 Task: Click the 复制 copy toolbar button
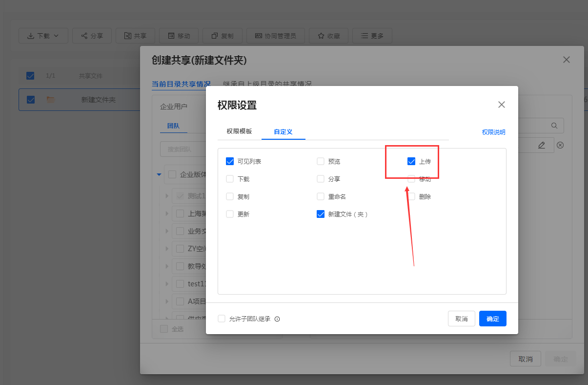pos(222,36)
